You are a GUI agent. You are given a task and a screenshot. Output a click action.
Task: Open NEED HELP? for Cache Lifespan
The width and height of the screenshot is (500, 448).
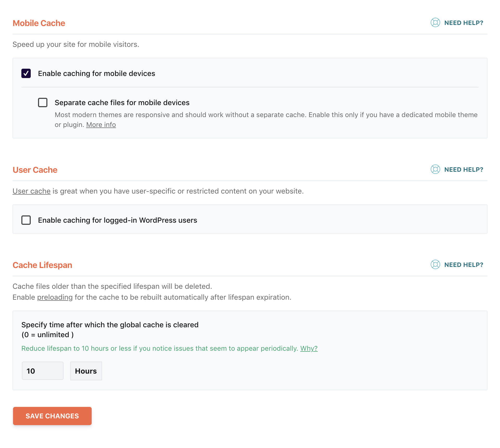point(464,265)
